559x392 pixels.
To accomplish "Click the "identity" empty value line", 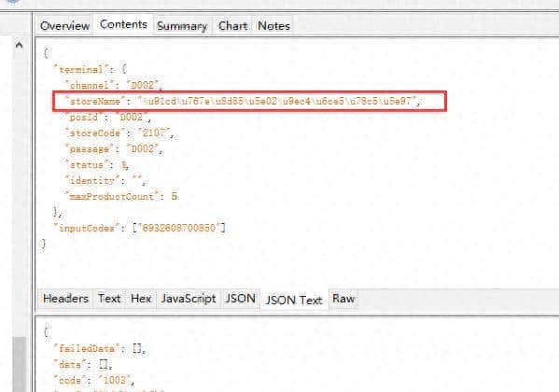I will coord(105,181).
